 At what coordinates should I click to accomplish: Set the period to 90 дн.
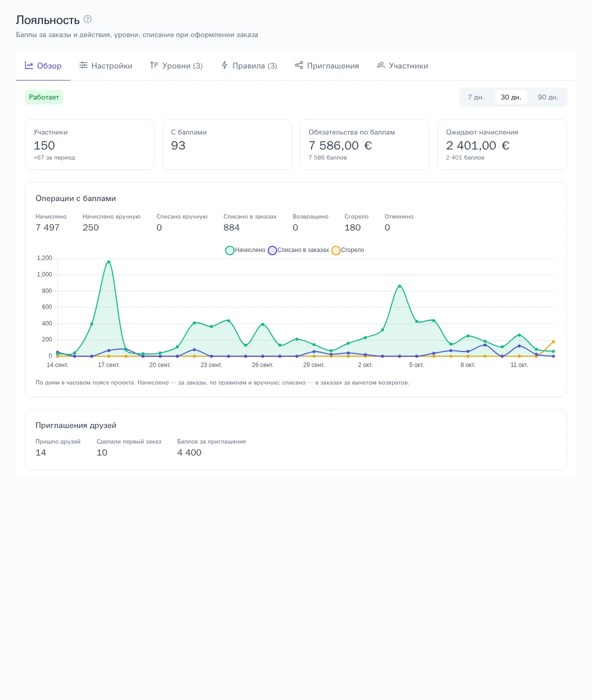point(548,97)
